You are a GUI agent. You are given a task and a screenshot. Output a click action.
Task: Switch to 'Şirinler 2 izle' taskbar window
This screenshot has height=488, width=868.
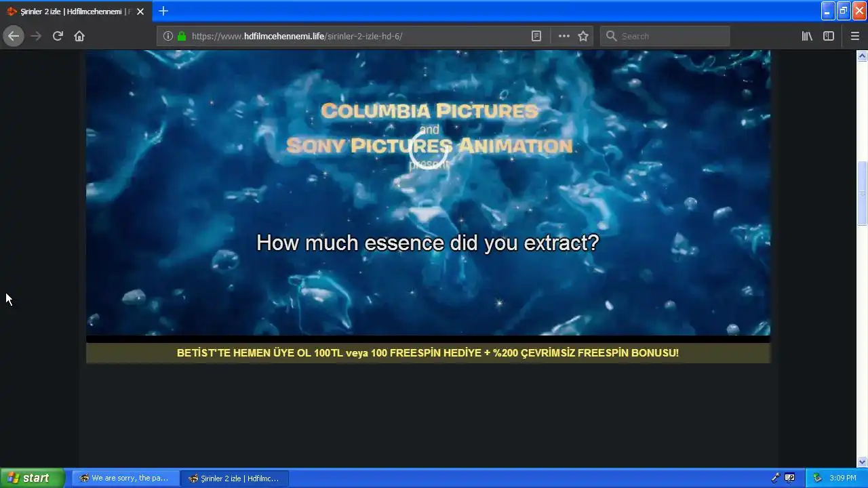pos(235,478)
